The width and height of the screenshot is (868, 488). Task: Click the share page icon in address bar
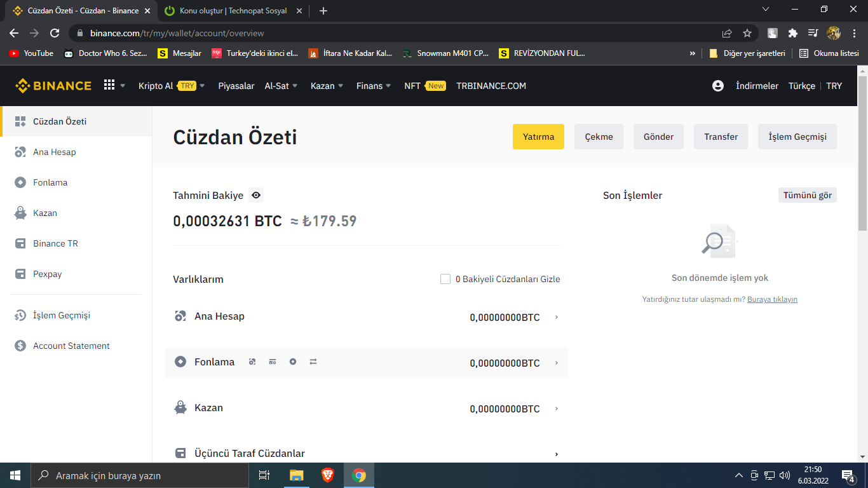(x=727, y=33)
